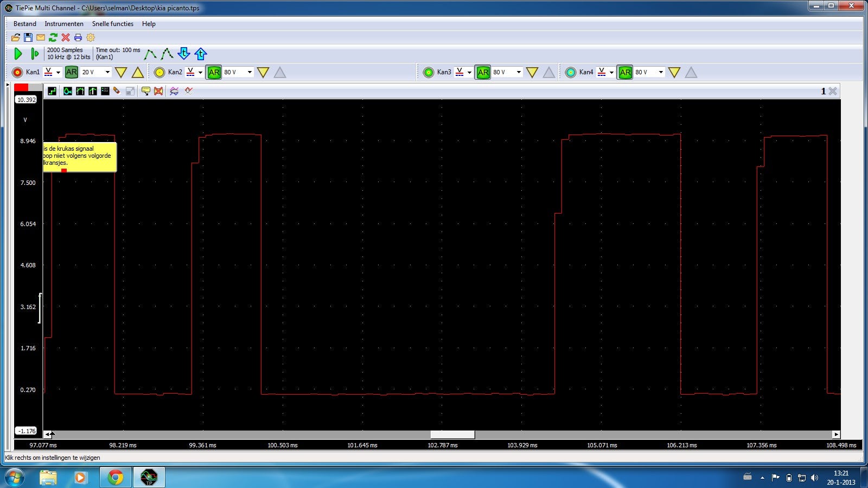Click the delete comment icon with red X
This screenshot has height=488, width=868.
point(158,91)
